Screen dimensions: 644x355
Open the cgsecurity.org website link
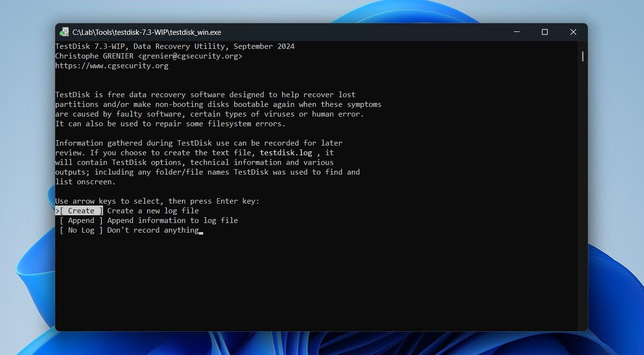tap(112, 65)
